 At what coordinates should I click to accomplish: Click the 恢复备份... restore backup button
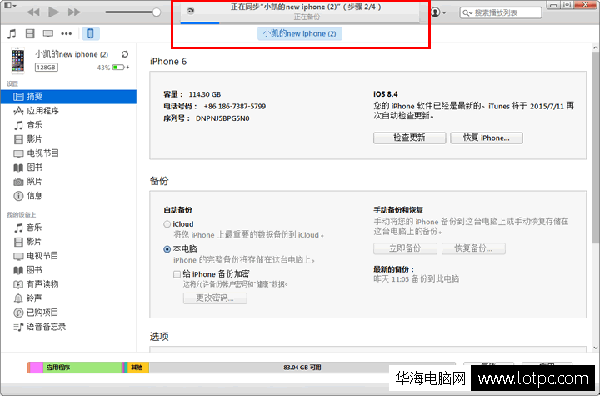click(x=473, y=248)
